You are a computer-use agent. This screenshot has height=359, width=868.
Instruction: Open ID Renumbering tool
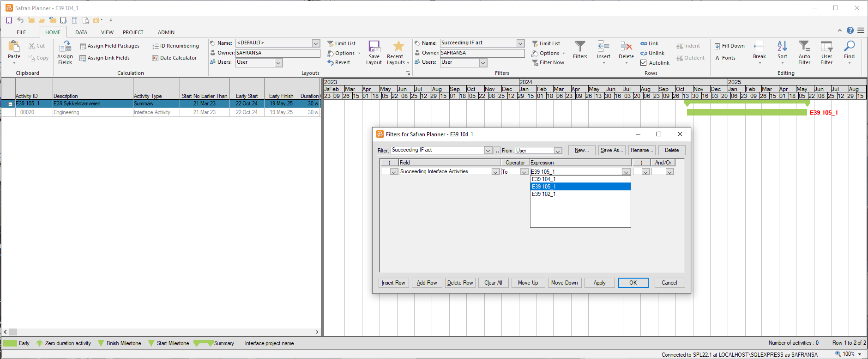point(175,46)
